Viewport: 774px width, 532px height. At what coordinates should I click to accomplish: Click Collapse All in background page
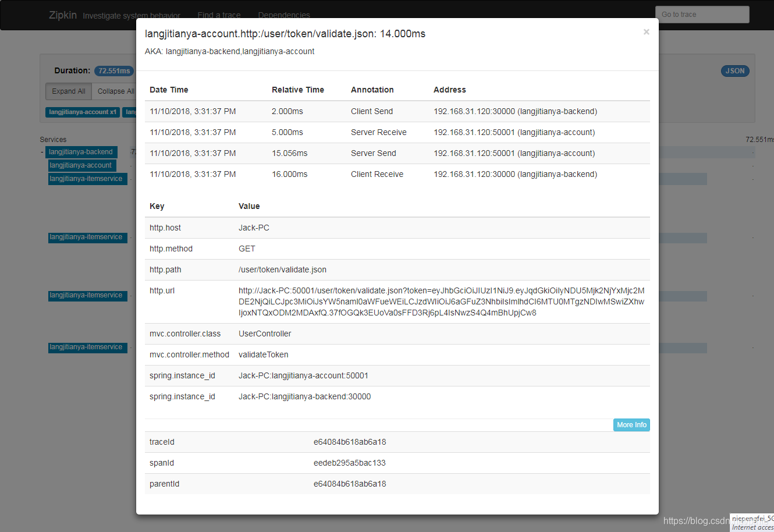[115, 91]
